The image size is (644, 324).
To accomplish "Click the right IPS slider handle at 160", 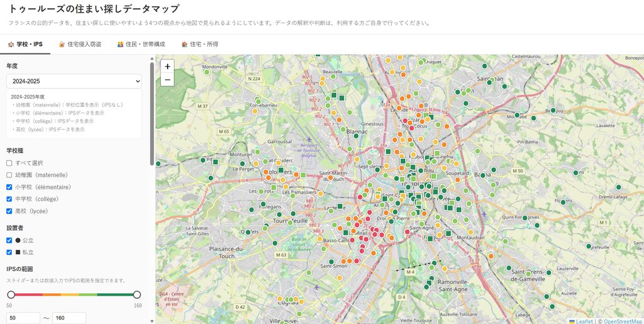I will pyautogui.click(x=137, y=294).
